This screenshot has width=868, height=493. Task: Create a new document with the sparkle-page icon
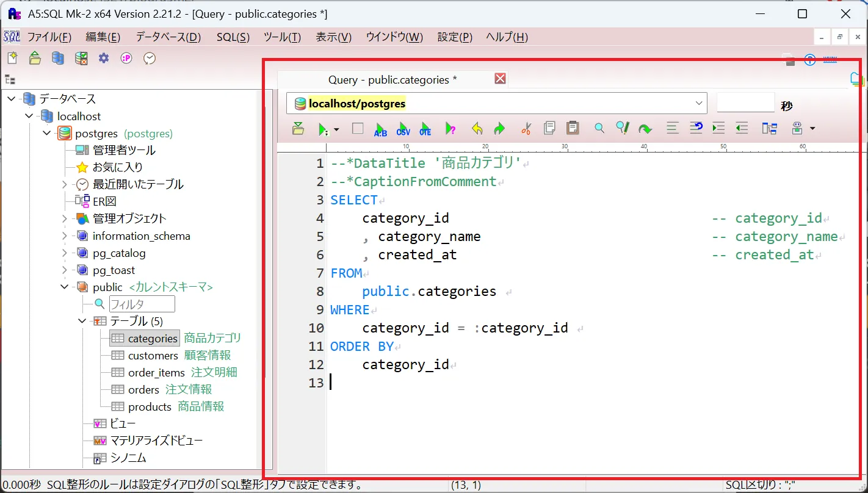(x=12, y=58)
